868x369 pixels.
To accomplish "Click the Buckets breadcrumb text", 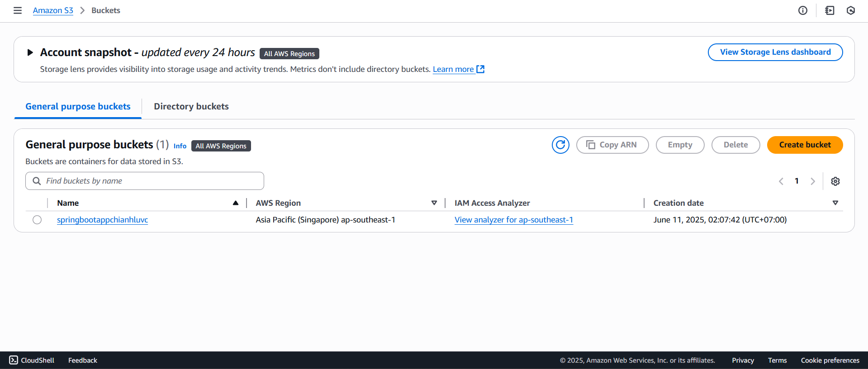I will click(x=106, y=10).
